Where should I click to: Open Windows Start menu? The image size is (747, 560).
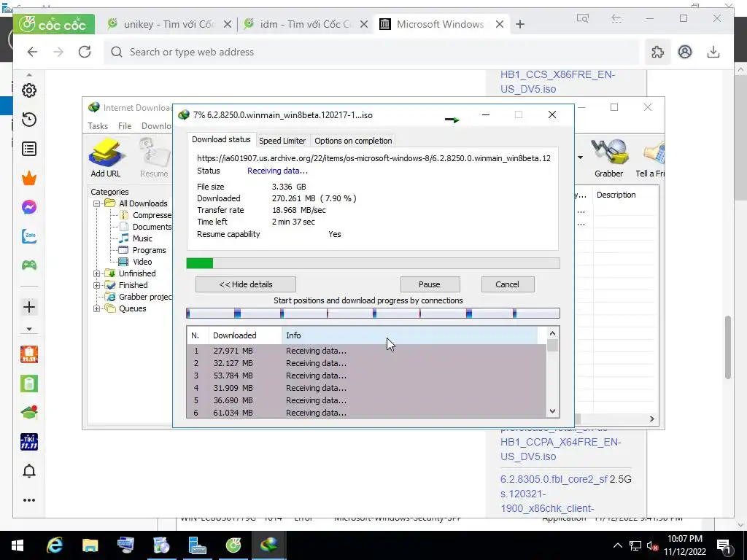click(x=18, y=545)
